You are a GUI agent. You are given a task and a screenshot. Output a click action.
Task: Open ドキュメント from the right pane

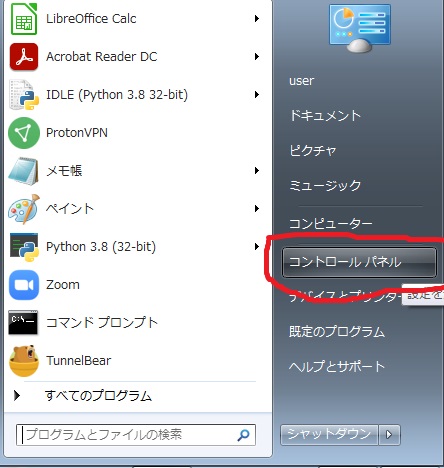click(x=325, y=116)
